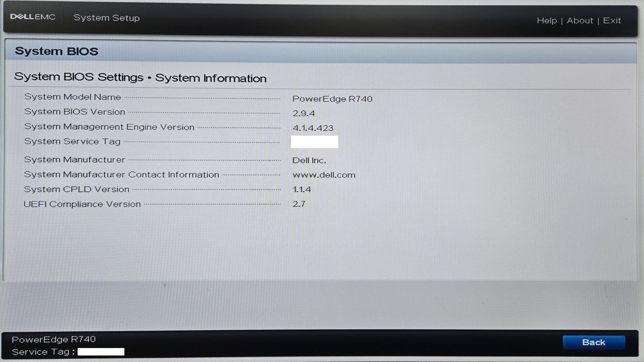
Task: Click the Dell EMC logo
Action: pos(33,17)
